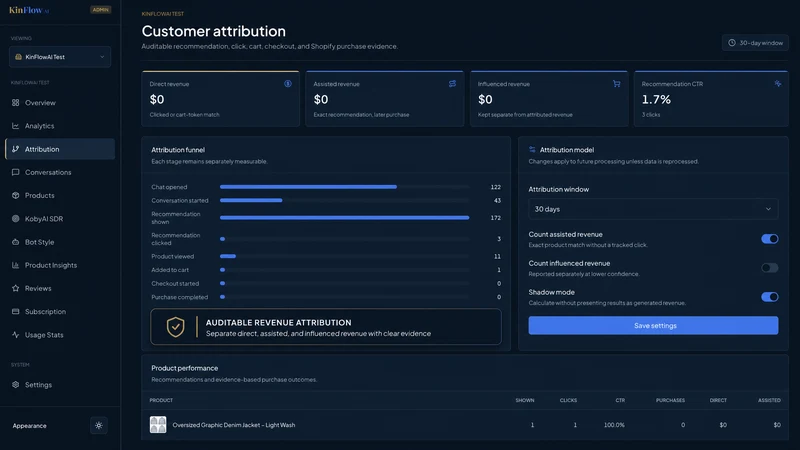
Task: Click the store icon in KinFlowAI Test selector
Action: pyautogui.click(x=18, y=57)
